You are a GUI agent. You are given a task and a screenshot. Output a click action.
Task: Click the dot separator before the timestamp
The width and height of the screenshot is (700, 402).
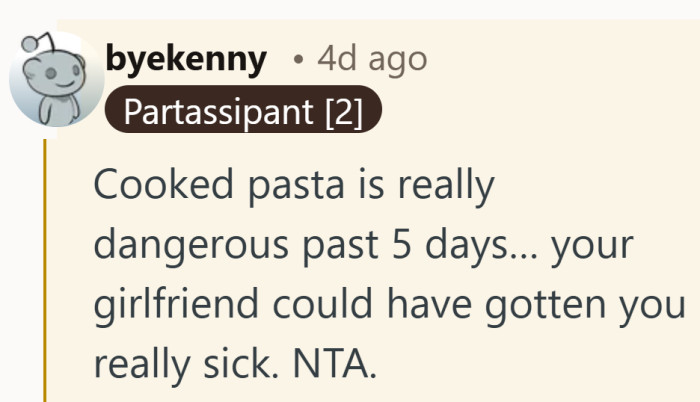click(x=298, y=61)
